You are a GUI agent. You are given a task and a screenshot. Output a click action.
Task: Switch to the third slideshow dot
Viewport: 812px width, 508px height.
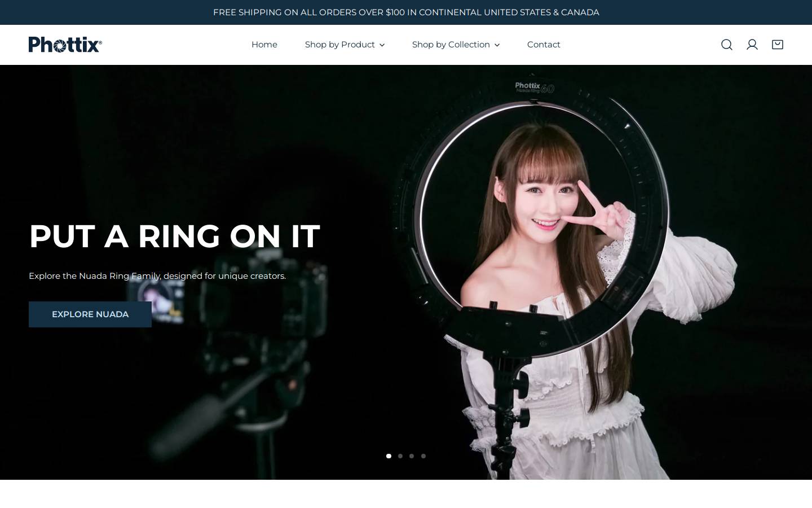pyautogui.click(x=412, y=456)
